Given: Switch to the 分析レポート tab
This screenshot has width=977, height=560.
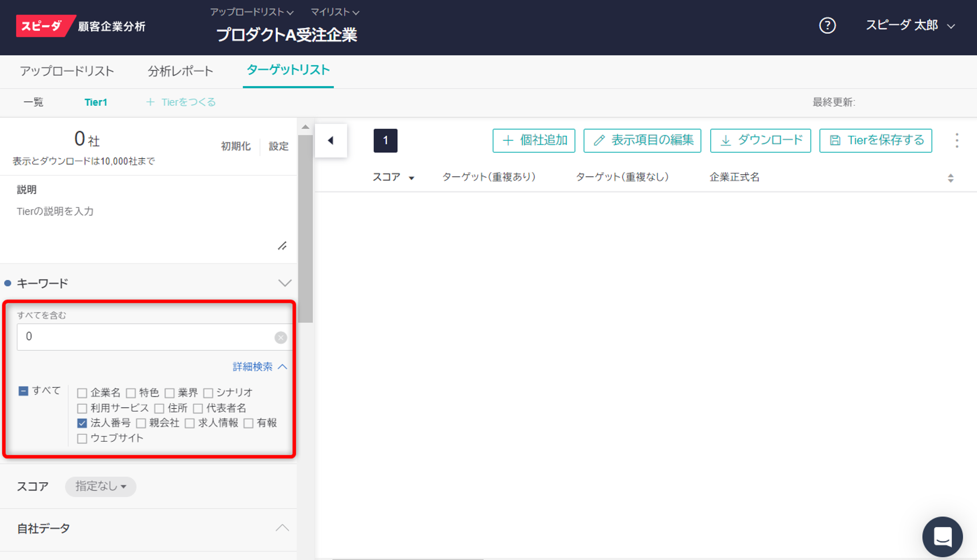Looking at the screenshot, I should point(180,72).
